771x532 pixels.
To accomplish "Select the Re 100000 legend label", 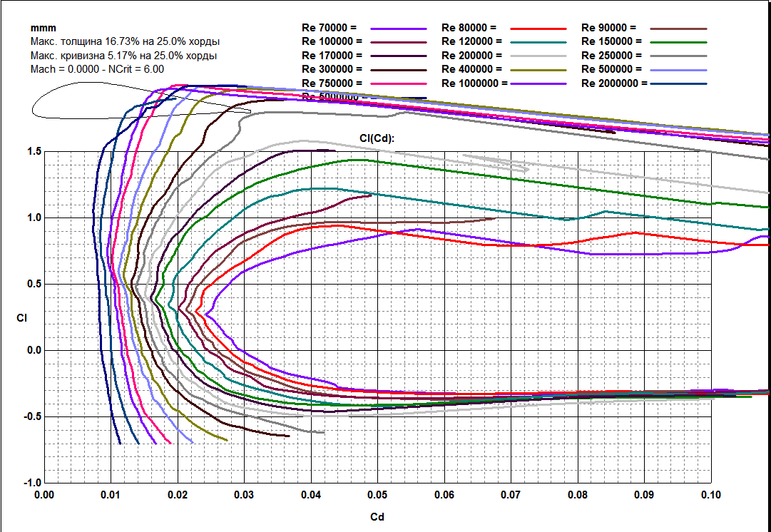I will coord(332,41).
